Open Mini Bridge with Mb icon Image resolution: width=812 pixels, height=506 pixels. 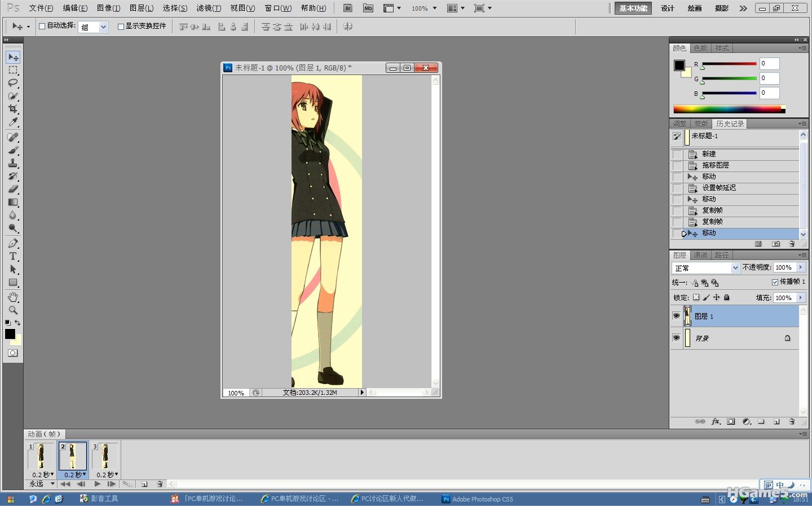[368, 8]
